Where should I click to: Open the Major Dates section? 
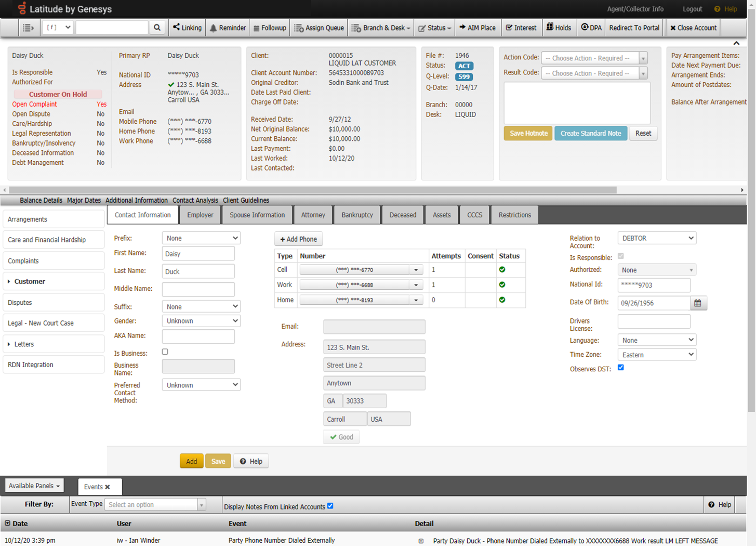point(84,200)
